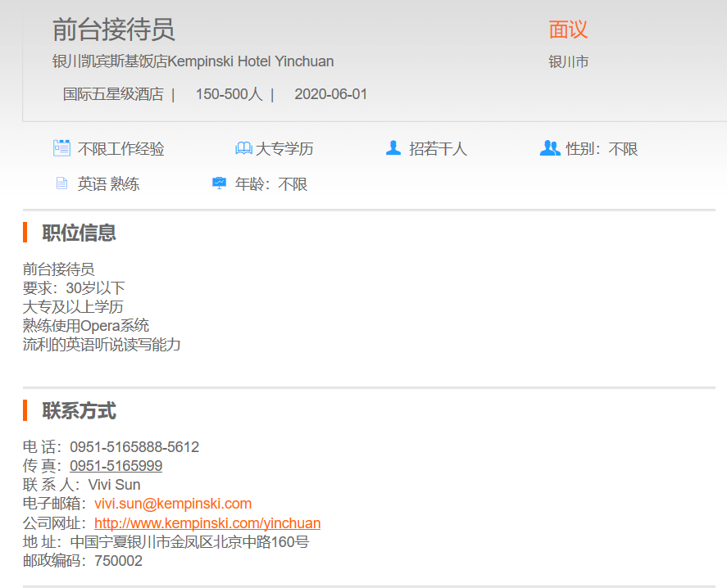This screenshot has width=727, height=588.
Task: Click the orange 面议 salary text
Action: (568, 30)
